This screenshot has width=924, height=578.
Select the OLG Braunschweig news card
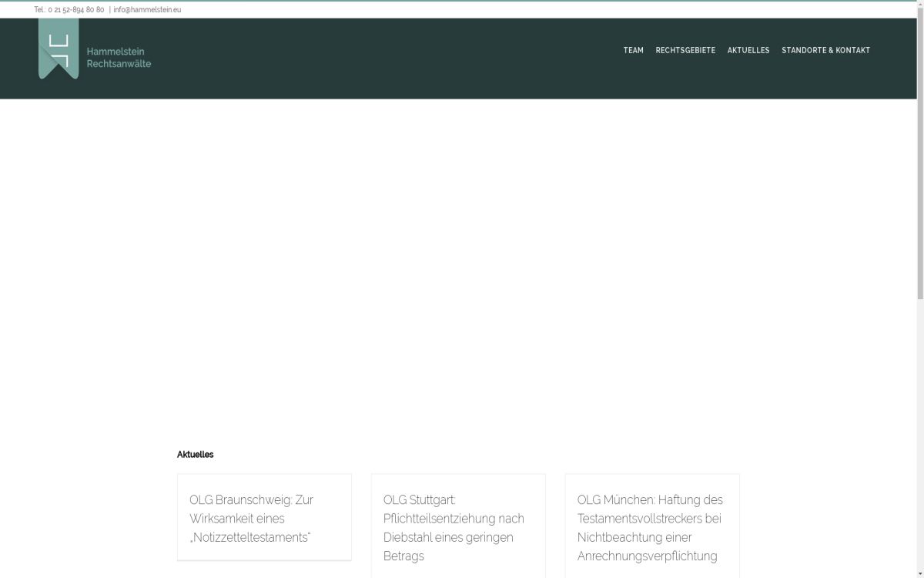click(264, 516)
